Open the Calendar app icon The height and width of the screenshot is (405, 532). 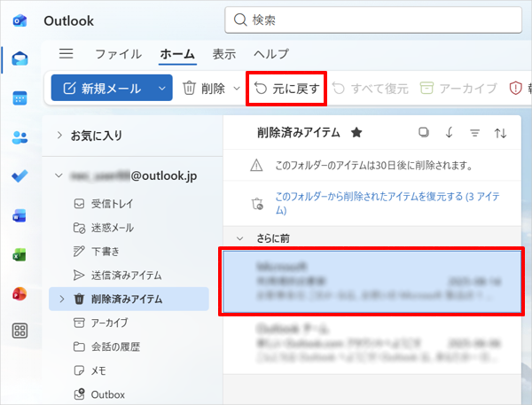[x=20, y=98]
